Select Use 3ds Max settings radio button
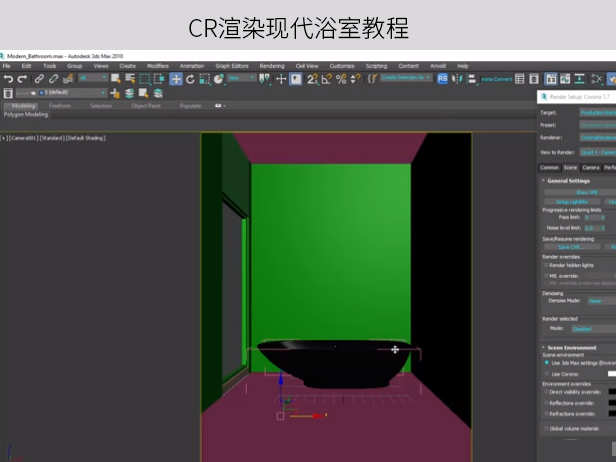 pyautogui.click(x=546, y=362)
